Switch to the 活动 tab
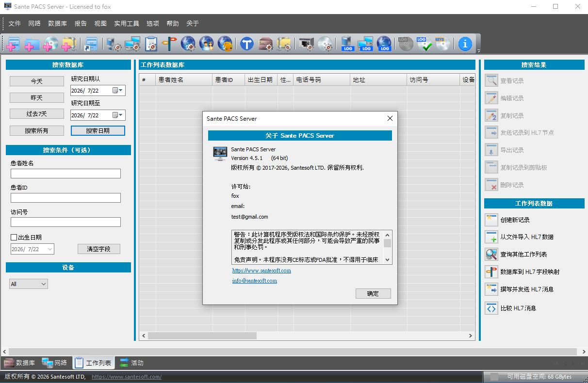Image resolution: width=588 pixels, height=383 pixels. click(132, 363)
